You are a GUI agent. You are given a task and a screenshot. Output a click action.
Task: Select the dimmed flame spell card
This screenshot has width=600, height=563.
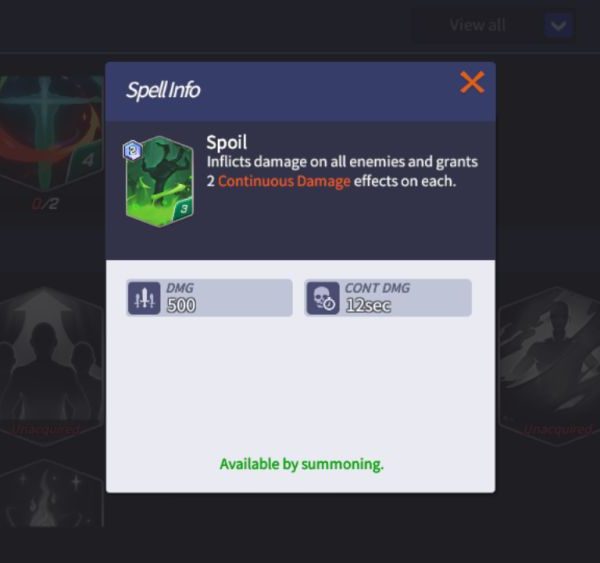(x=52, y=494)
